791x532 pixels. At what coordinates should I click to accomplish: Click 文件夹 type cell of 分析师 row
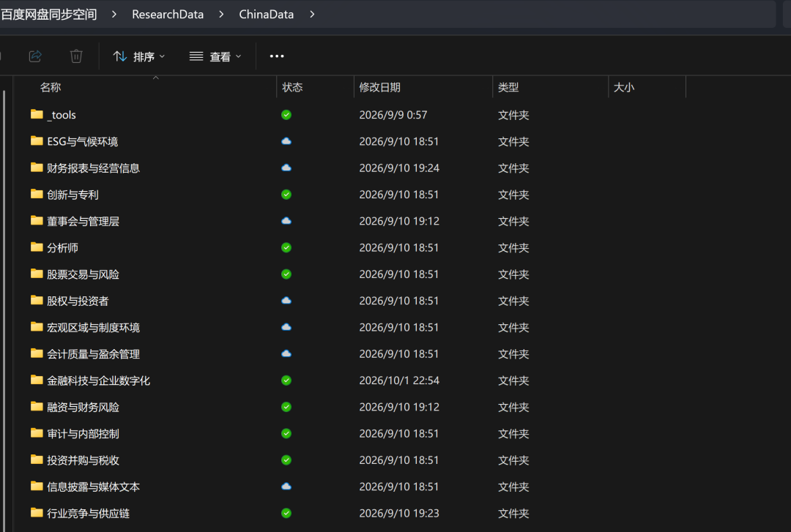(x=513, y=247)
